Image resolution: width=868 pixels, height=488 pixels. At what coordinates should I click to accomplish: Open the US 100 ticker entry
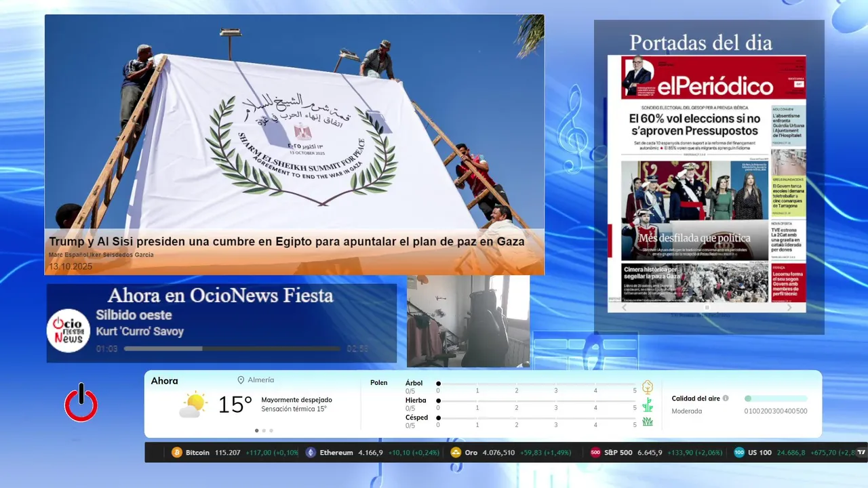pyautogui.click(x=793, y=453)
